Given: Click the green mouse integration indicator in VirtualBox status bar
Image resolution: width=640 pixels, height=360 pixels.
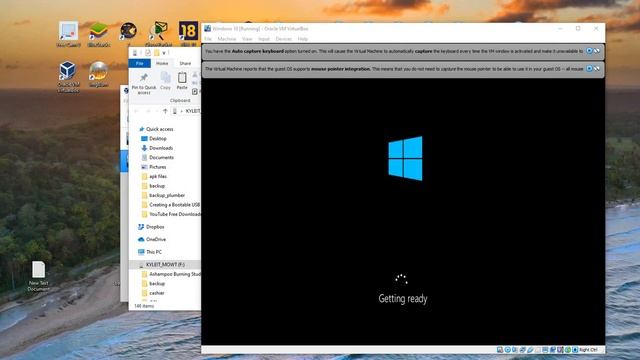Looking at the screenshot, I should (x=567, y=350).
